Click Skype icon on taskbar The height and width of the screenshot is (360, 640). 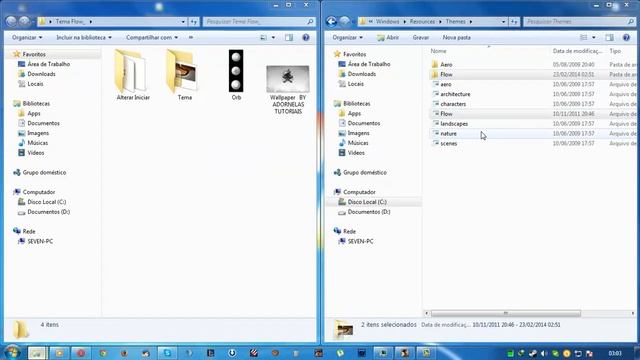click(x=167, y=353)
